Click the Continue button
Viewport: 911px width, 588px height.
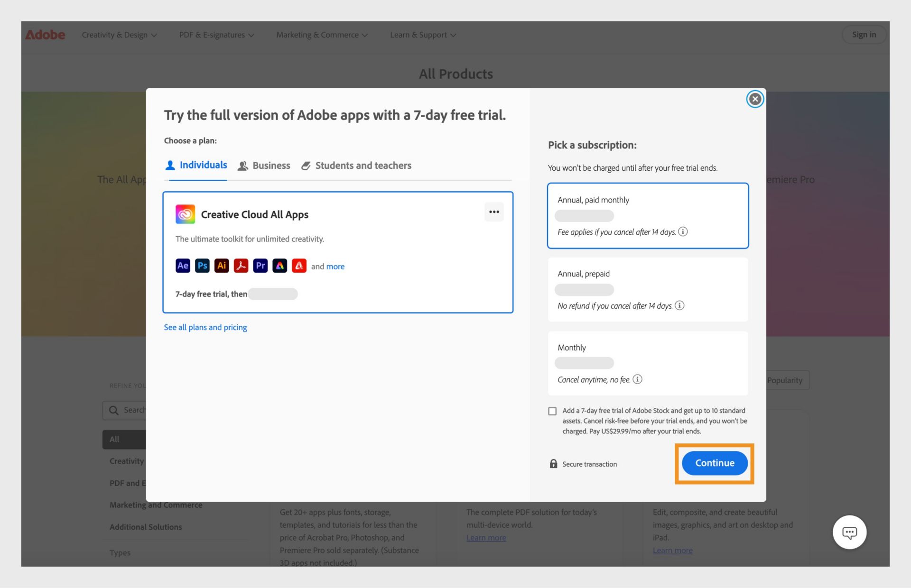pyautogui.click(x=715, y=462)
